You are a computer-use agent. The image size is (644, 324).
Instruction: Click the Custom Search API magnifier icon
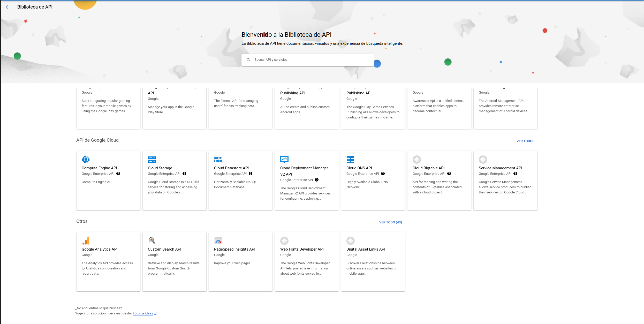[152, 241]
